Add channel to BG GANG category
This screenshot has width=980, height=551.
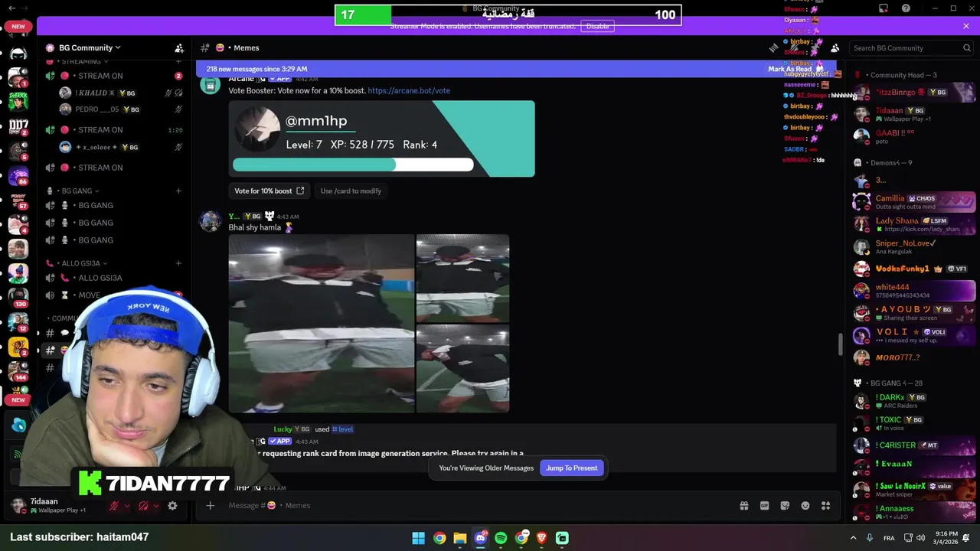coord(178,191)
